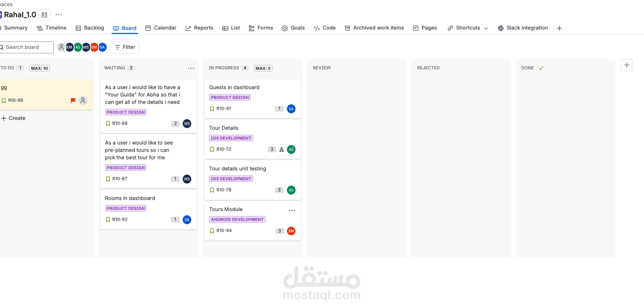This screenshot has height=308, width=644.
Task: Add a new tab with the plus icon
Action: [x=559, y=28]
